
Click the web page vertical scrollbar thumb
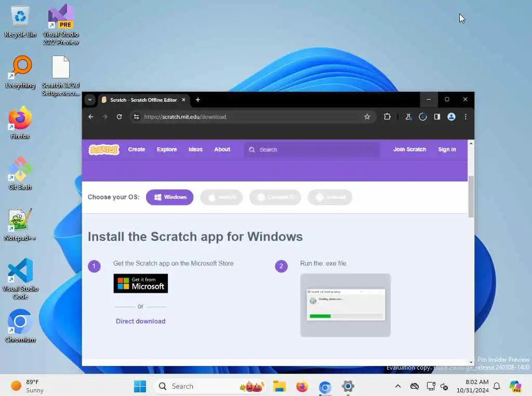[471, 197]
